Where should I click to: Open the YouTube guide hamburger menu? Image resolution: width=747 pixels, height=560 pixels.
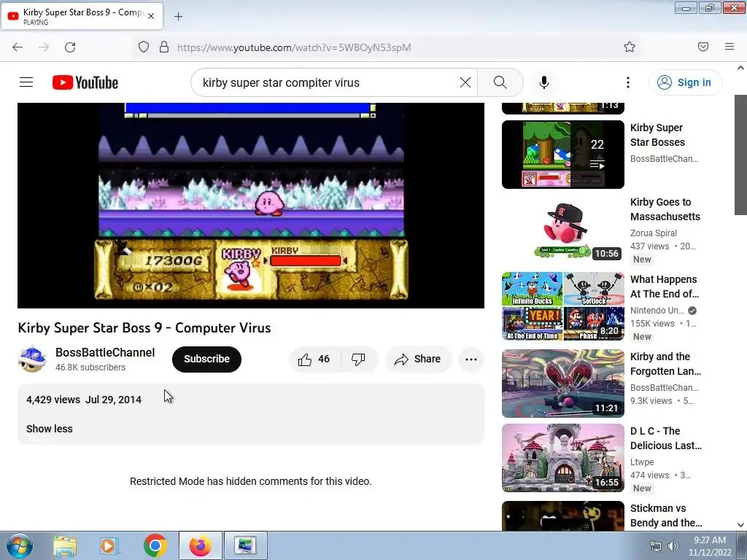pyautogui.click(x=26, y=82)
